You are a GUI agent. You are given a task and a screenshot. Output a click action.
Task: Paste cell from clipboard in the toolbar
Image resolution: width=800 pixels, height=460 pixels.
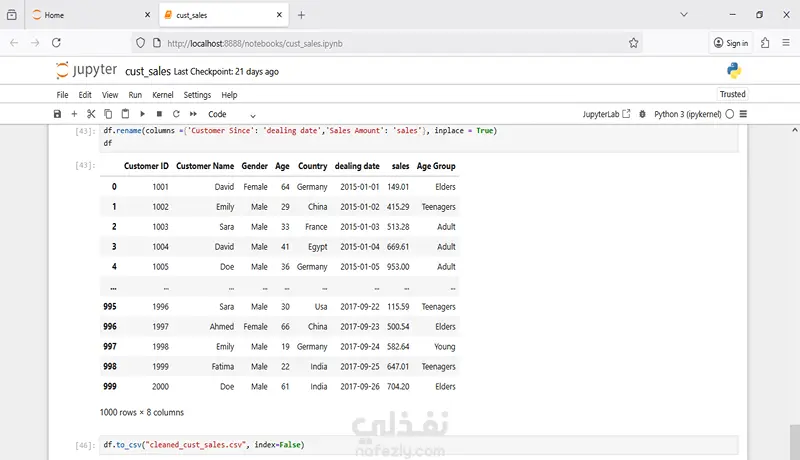point(125,114)
